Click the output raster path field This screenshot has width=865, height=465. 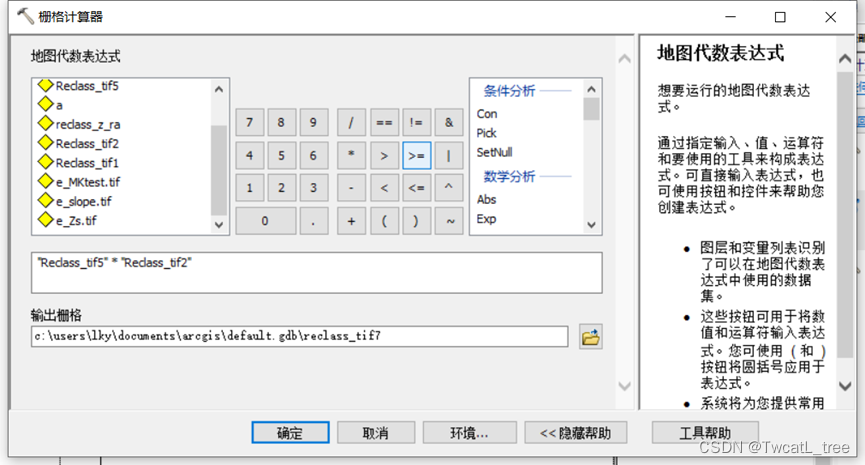pos(300,336)
